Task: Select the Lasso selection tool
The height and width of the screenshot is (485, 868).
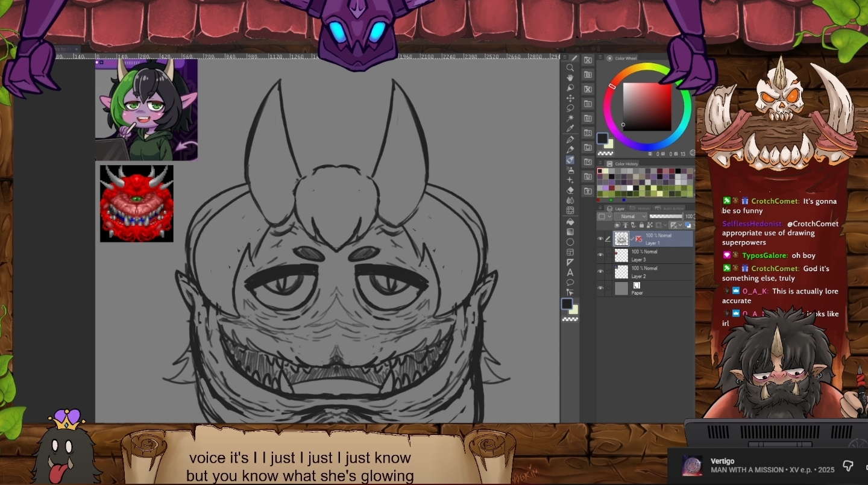Action: 570,108
